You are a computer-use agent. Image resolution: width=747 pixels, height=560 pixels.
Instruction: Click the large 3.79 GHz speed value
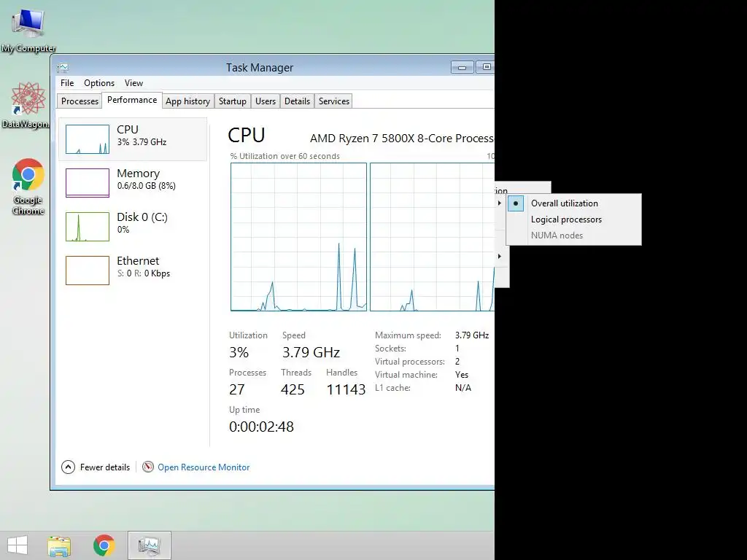point(311,352)
